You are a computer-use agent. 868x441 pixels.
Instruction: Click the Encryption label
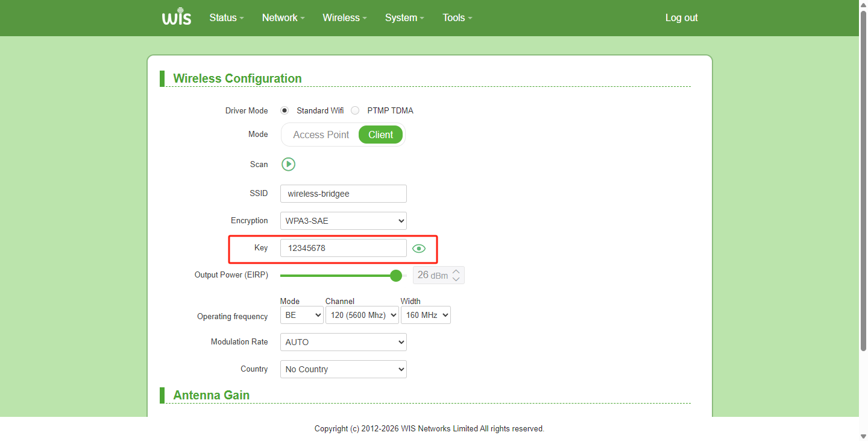click(x=250, y=220)
